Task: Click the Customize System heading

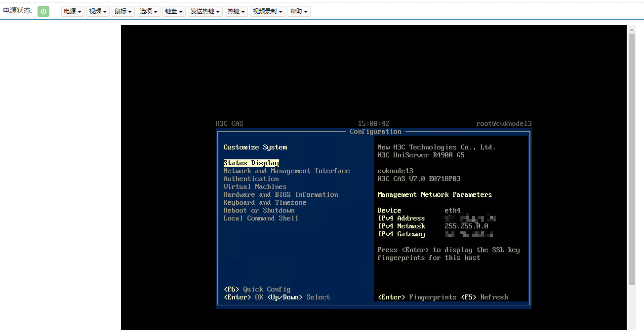Action: (x=255, y=147)
